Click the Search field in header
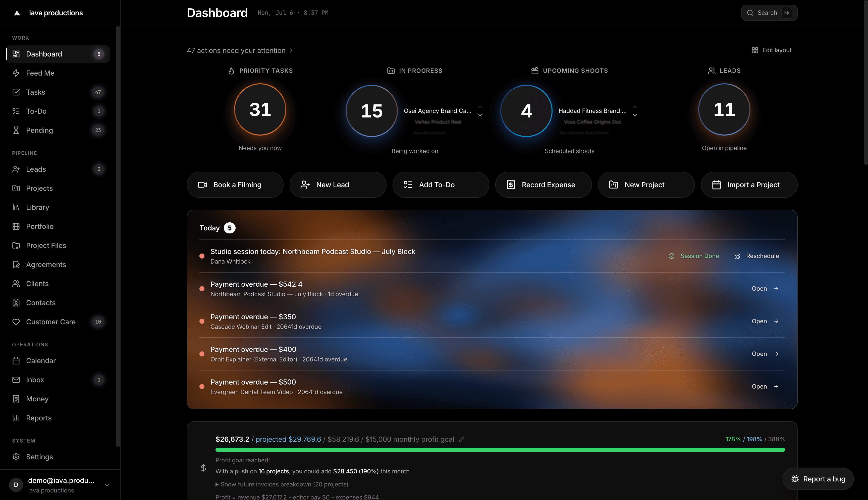868x500 pixels. (769, 13)
